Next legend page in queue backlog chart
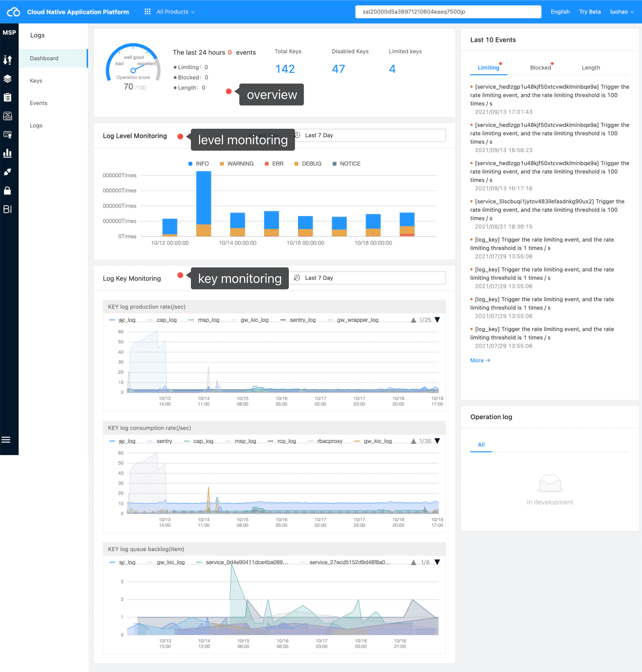This screenshot has height=672, width=642. 437,562
